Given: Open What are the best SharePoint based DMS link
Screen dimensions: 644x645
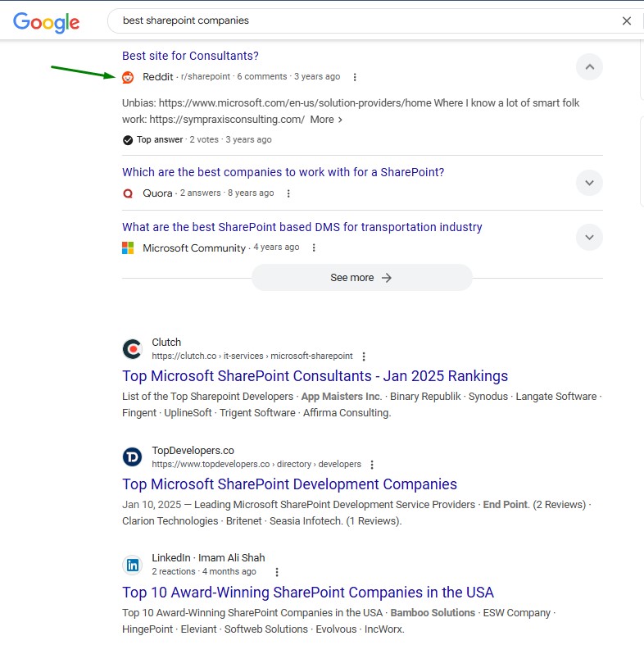Looking at the screenshot, I should [302, 227].
